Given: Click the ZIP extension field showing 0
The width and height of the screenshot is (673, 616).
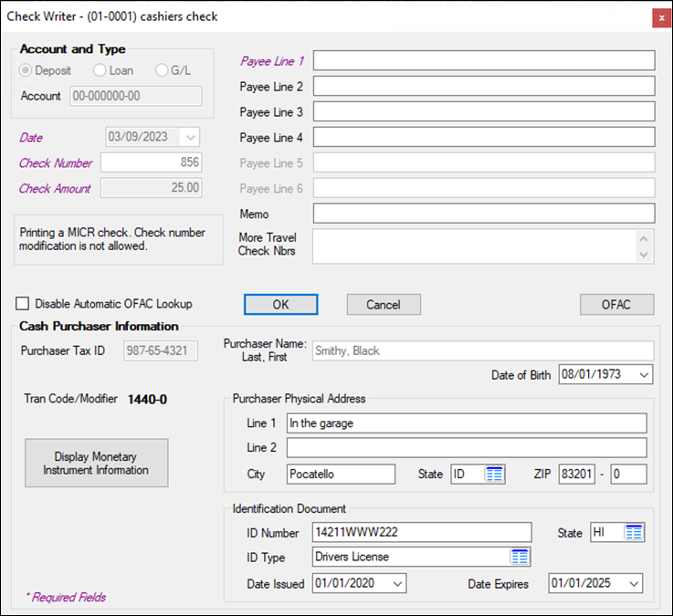Looking at the screenshot, I should coord(628,474).
